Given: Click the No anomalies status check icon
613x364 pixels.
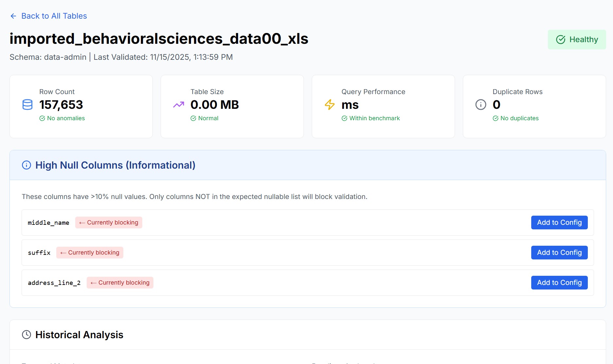Looking at the screenshot, I should [42, 118].
